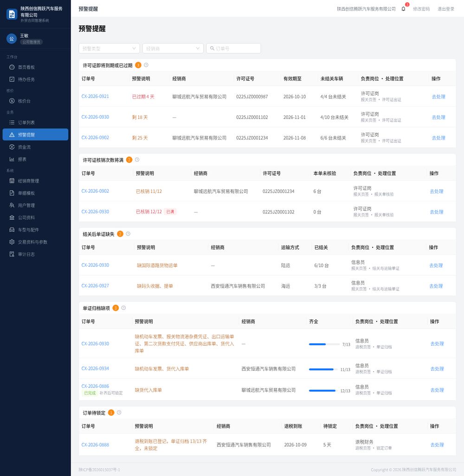Click the company logo icon in sidebar
464x476 pixels.
[x=12, y=14]
